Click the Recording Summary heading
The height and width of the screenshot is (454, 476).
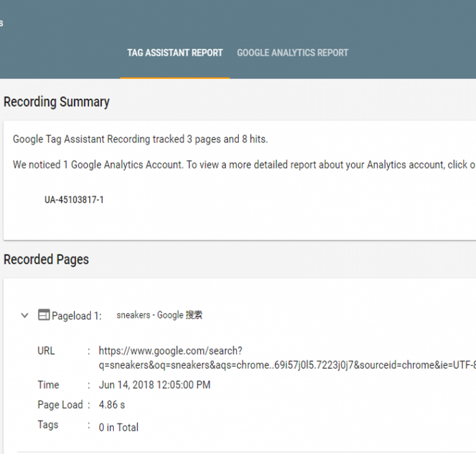(x=57, y=102)
